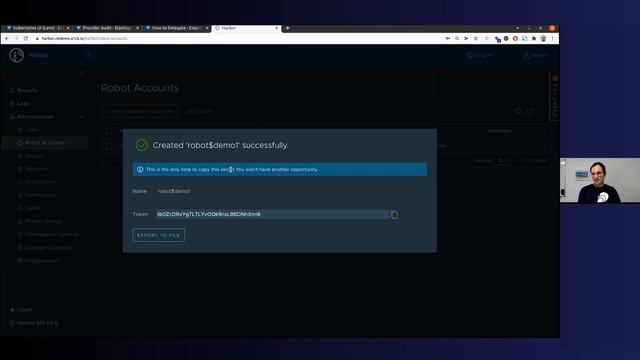This screenshot has width=640, height=360.
Task: Click the browser back arrow
Action: point(7,38)
